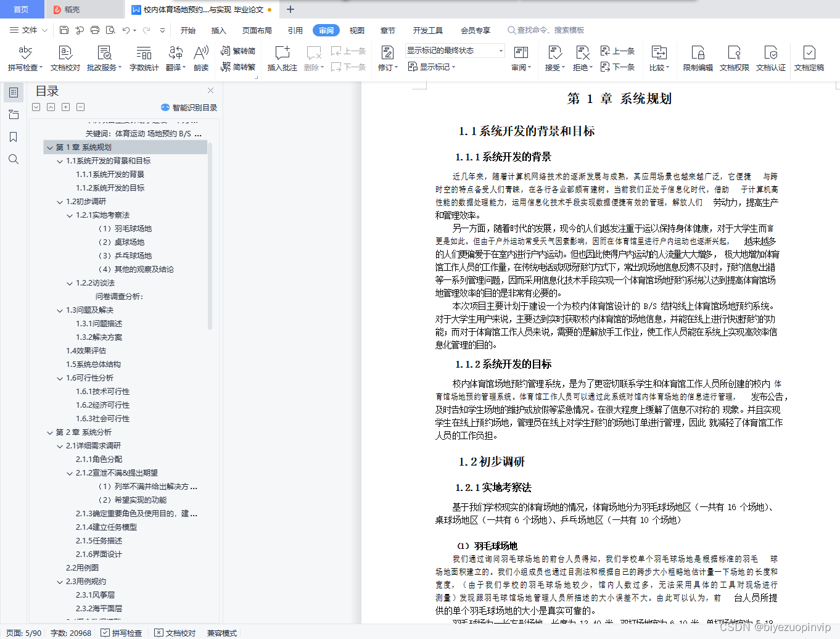Image resolution: width=840 pixels, height=639 pixels.
Task: Start 朗读 read aloud
Action: pyautogui.click(x=201, y=59)
